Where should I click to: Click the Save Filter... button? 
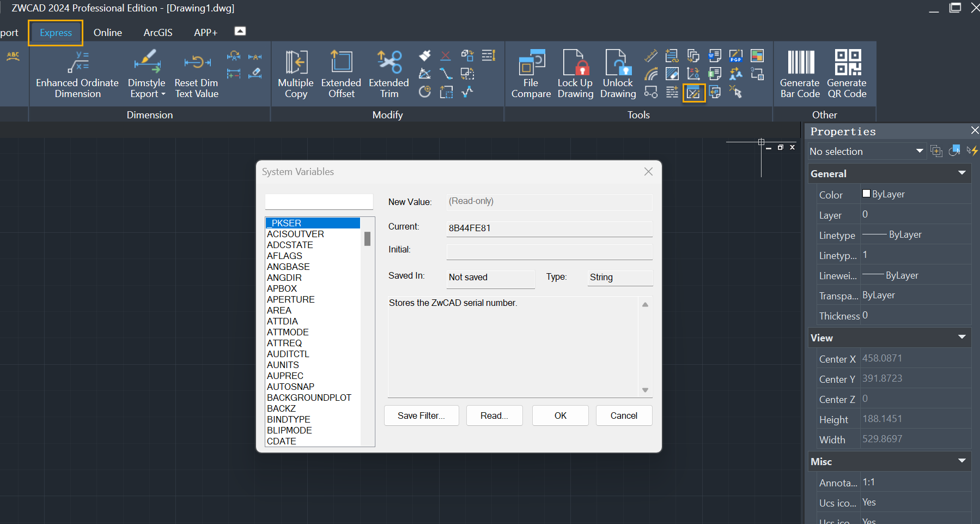pos(422,415)
